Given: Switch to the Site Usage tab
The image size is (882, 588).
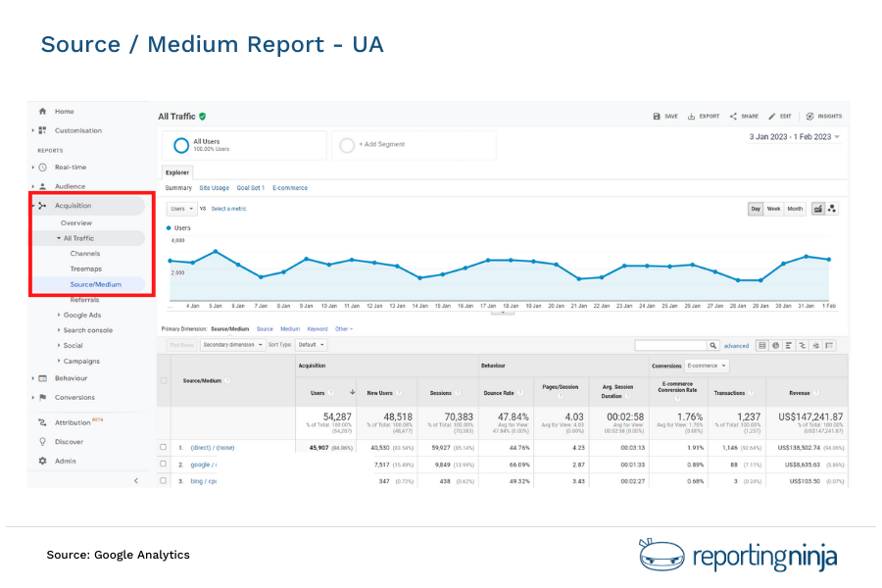Looking at the screenshot, I should point(214,188).
